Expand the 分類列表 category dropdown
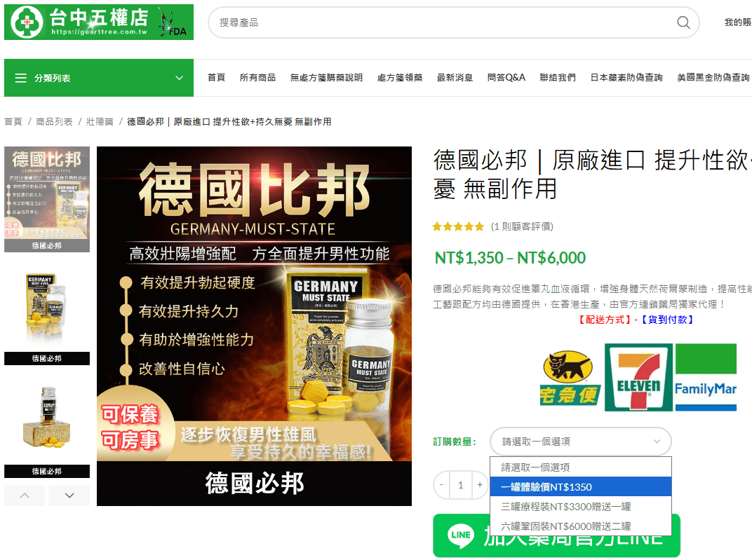Viewport: 752px width, 560px height. (179, 78)
